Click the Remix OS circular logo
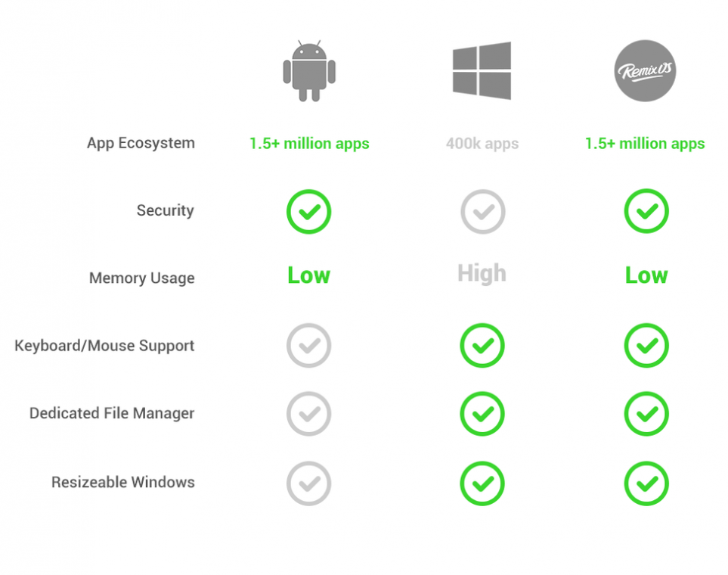The height and width of the screenshot is (575, 728). [x=645, y=71]
